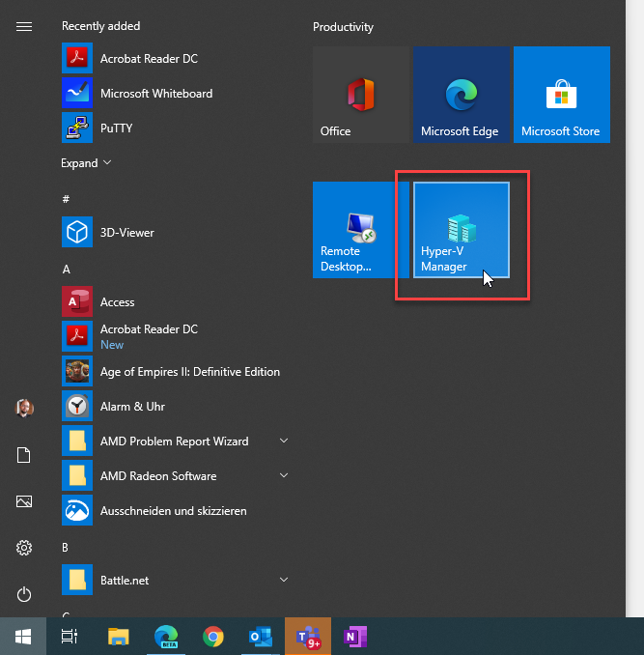This screenshot has width=644, height=655.
Task: Click the Windows Start button
Action: click(23, 637)
